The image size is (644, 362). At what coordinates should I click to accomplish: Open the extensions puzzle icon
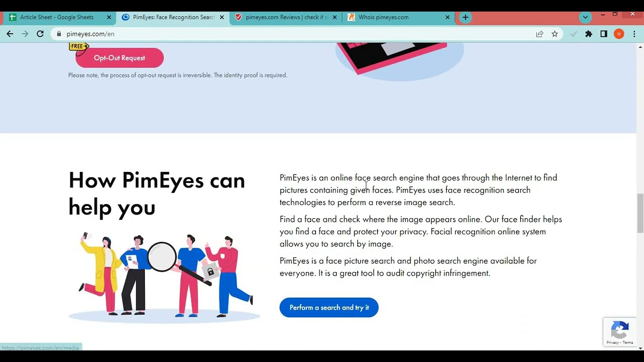click(x=589, y=34)
